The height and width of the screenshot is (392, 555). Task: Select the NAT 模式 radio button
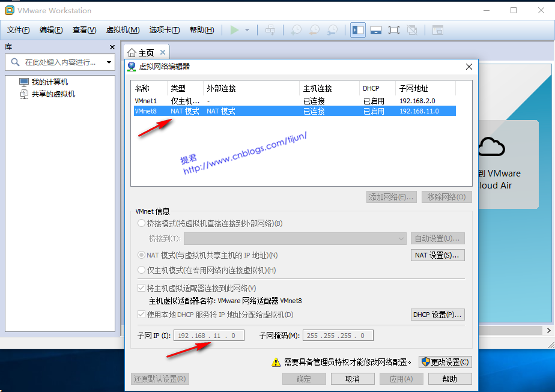[141, 255]
